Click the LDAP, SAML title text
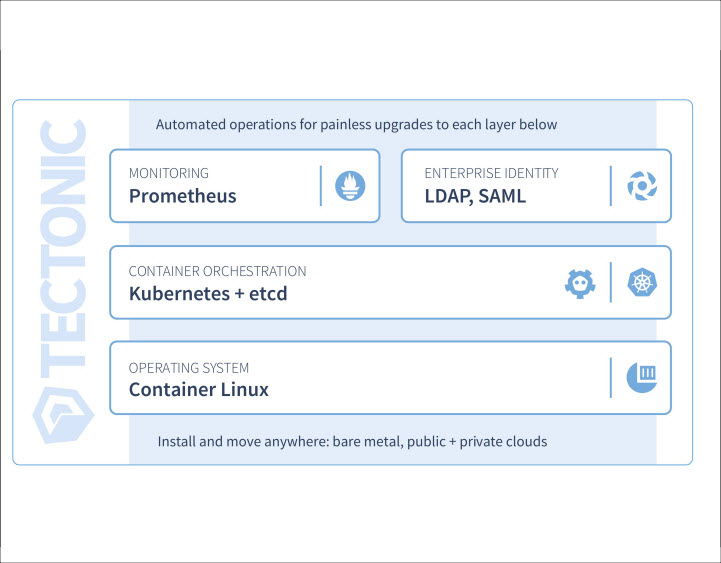The image size is (721, 563). 475,196
